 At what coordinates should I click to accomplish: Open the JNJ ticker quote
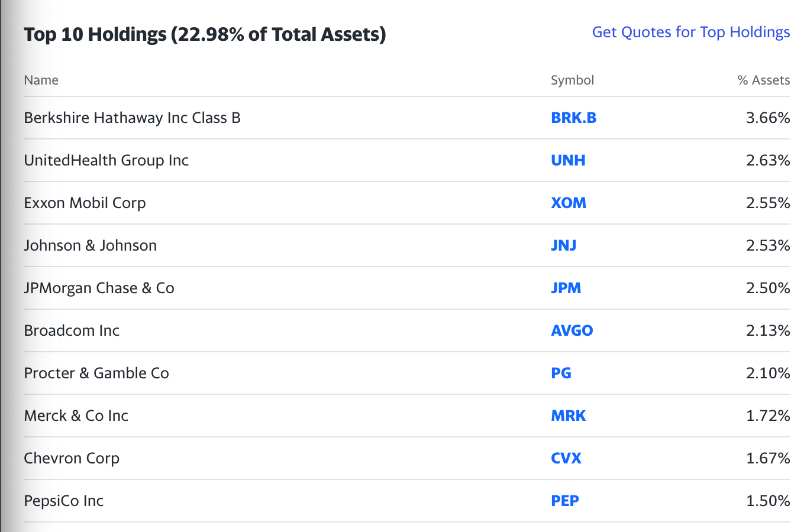[563, 245]
